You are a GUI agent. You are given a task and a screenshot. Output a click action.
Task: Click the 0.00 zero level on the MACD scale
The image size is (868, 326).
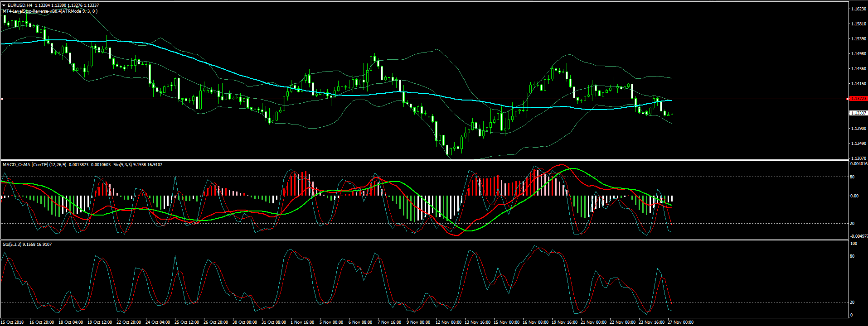click(854, 196)
